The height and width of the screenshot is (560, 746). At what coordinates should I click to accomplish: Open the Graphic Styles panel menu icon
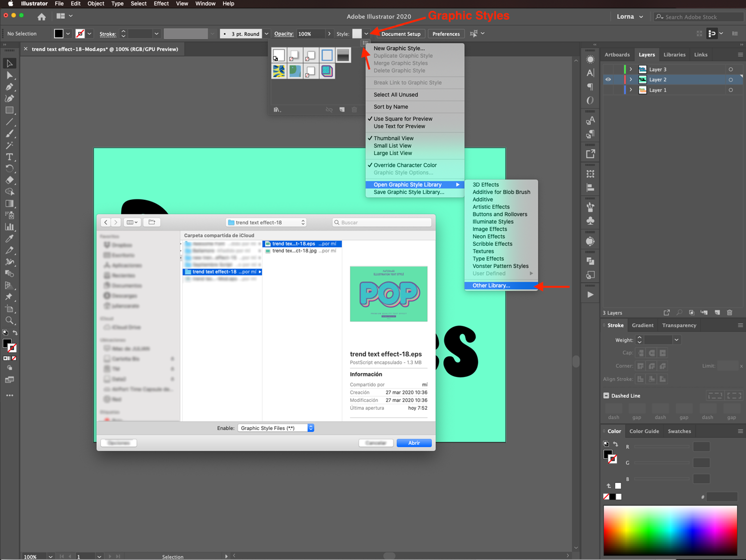click(x=366, y=43)
